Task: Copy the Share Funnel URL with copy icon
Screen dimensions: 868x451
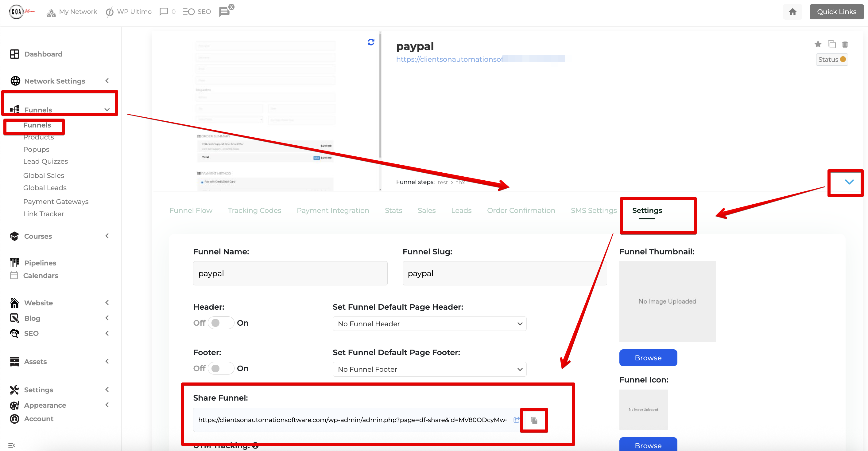Action: point(534,420)
